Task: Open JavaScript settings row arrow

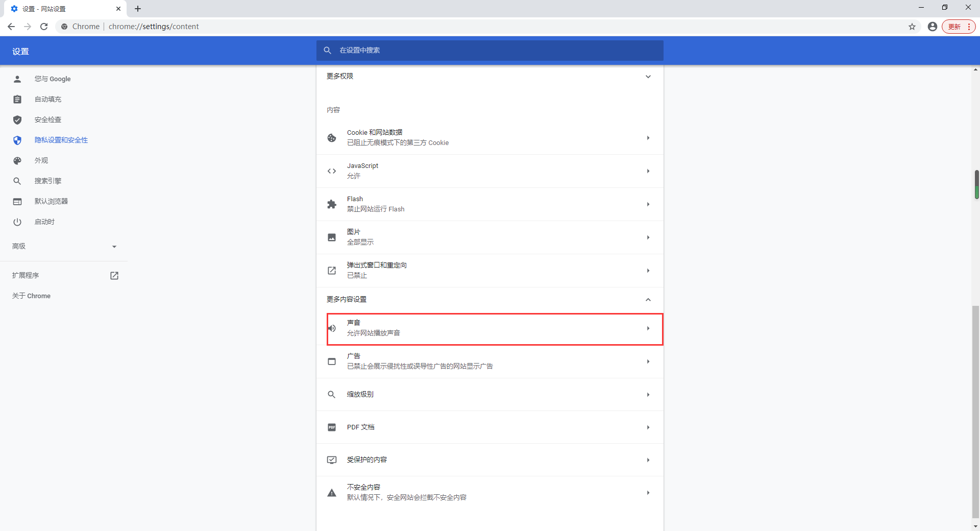Action: point(648,171)
